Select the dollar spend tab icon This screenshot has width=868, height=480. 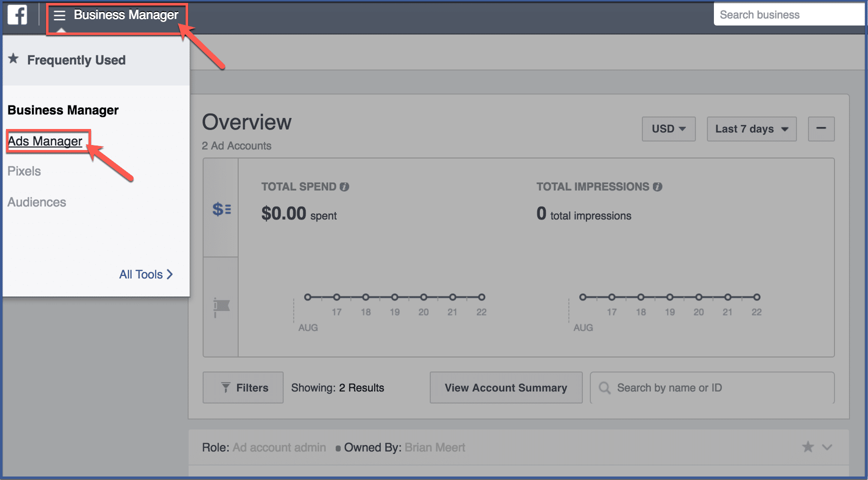221,209
